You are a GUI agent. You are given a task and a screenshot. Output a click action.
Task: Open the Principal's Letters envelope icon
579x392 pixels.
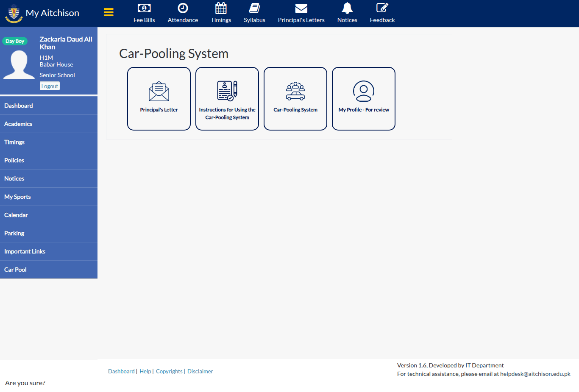[x=301, y=8]
